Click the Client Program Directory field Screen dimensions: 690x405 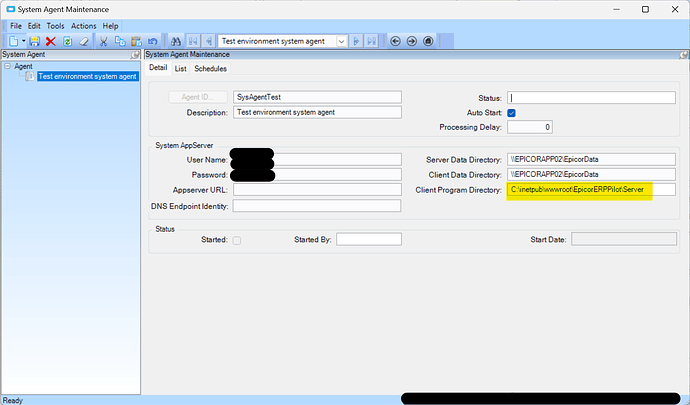[x=591, y=190]
